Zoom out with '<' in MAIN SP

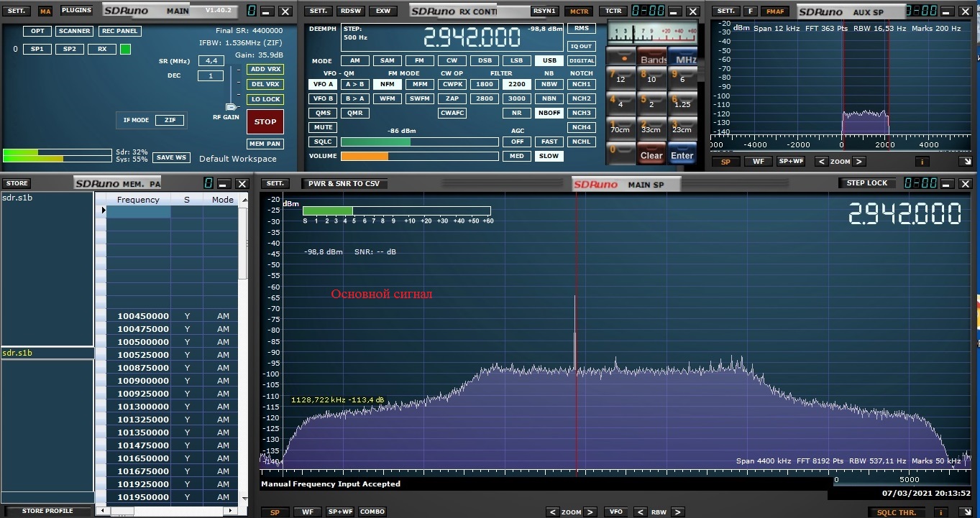pyautogui.click(x=552, y=512)
